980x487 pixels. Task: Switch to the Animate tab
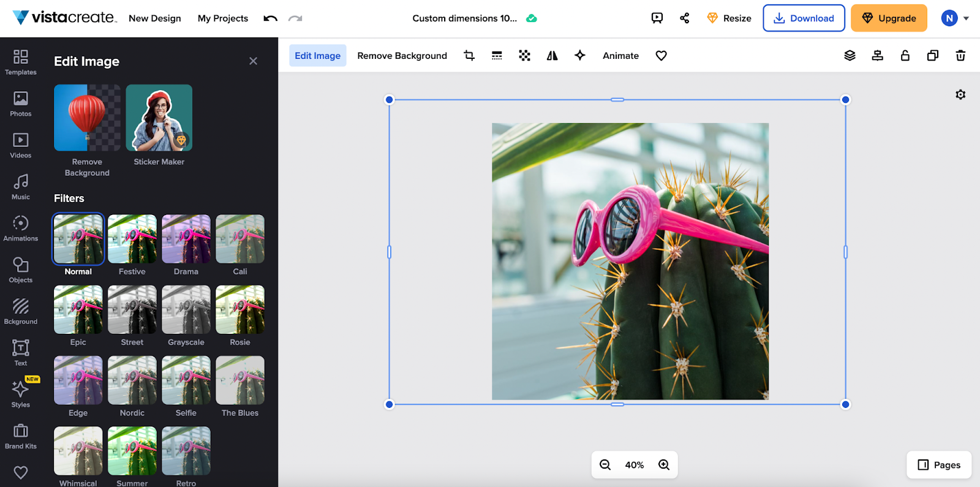(x=620, y=56)
